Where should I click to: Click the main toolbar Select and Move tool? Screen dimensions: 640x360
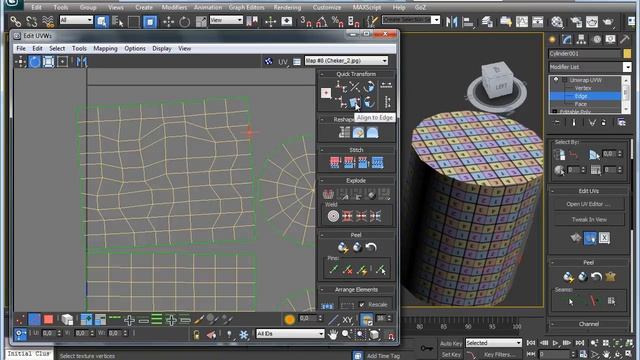pos(169,21)
